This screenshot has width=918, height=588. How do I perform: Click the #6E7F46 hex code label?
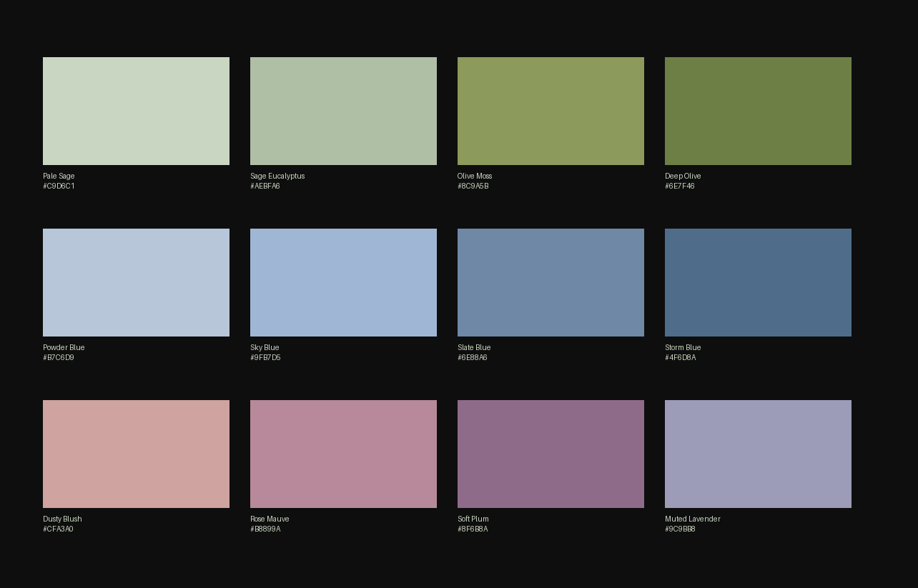coord(680,186)
